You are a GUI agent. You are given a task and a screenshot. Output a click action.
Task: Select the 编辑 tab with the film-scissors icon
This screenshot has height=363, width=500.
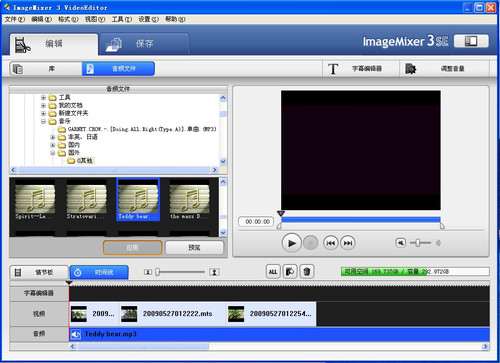[53, 44]
